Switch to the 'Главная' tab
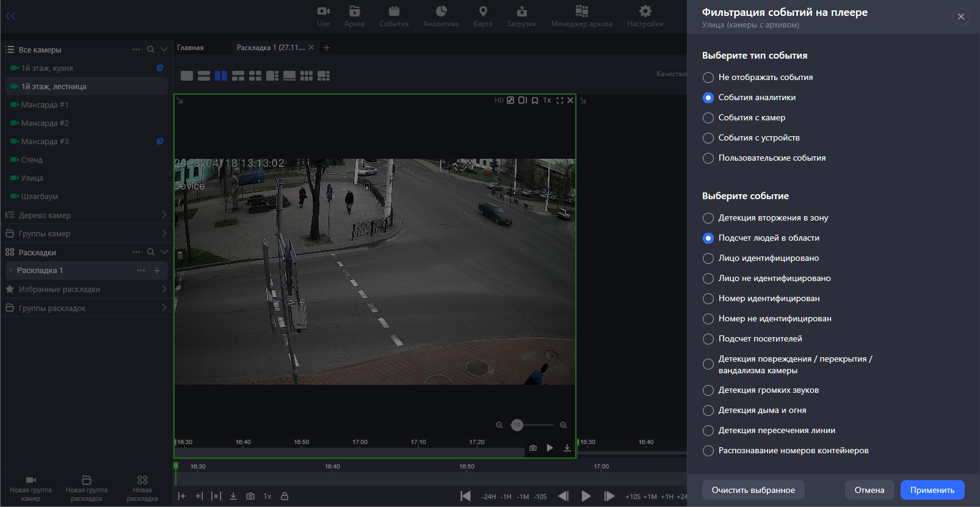Screen dimensions: 980x507 tap(191, 48)
